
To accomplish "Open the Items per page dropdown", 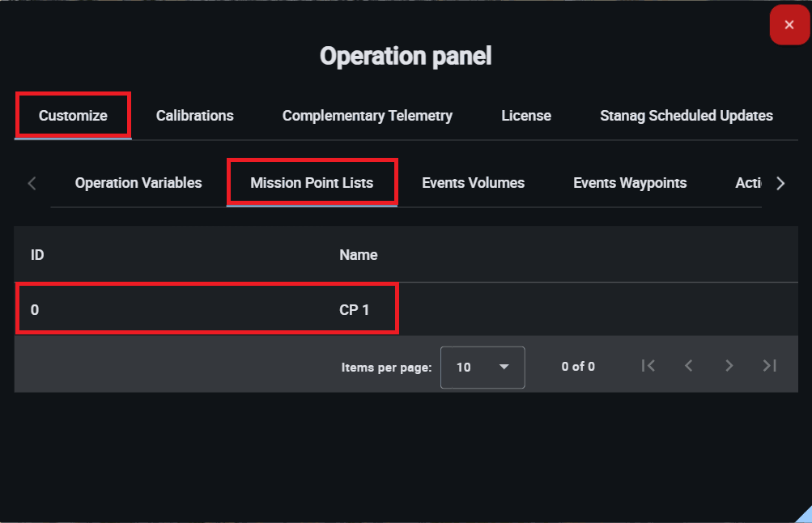I will tap(483, 367).
